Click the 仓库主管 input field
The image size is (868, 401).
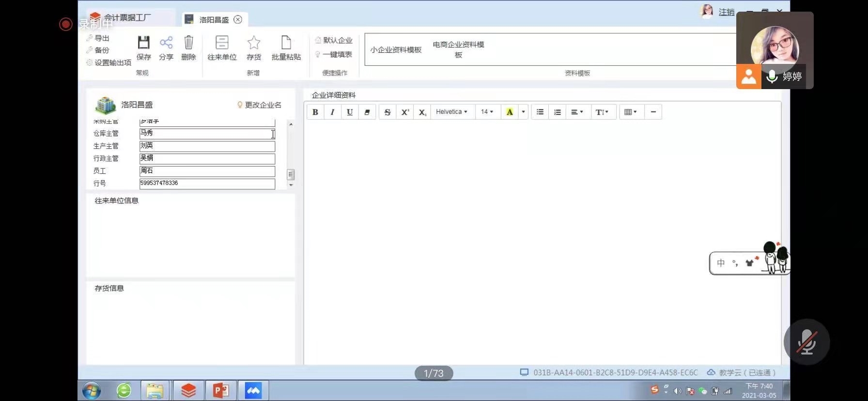click(x=207, y=133)
